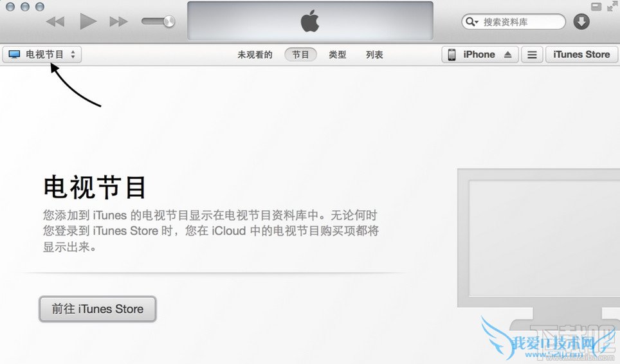Go to iTunes Store via the toolbar button
Image resolution: width=620 pixels, height=364 pixels.
click(x=581, y=55)
